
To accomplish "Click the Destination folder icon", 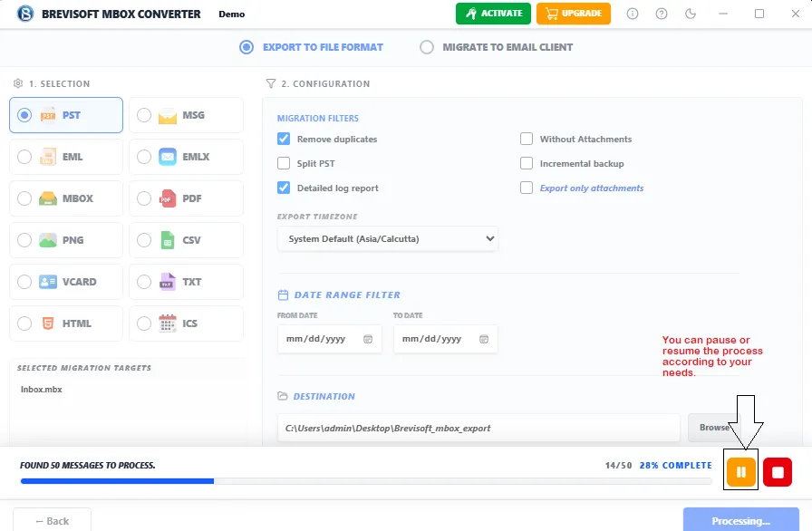I will (282, 396).
